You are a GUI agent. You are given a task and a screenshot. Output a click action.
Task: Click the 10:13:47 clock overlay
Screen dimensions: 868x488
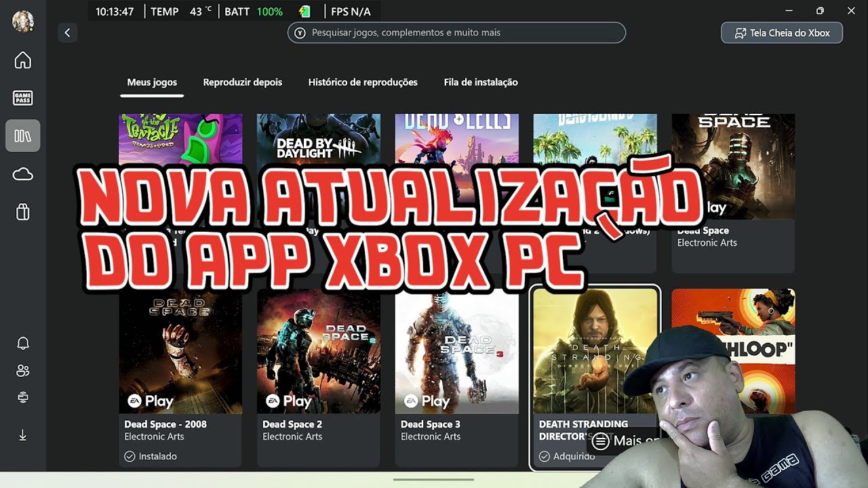click(x=115, y=12)
